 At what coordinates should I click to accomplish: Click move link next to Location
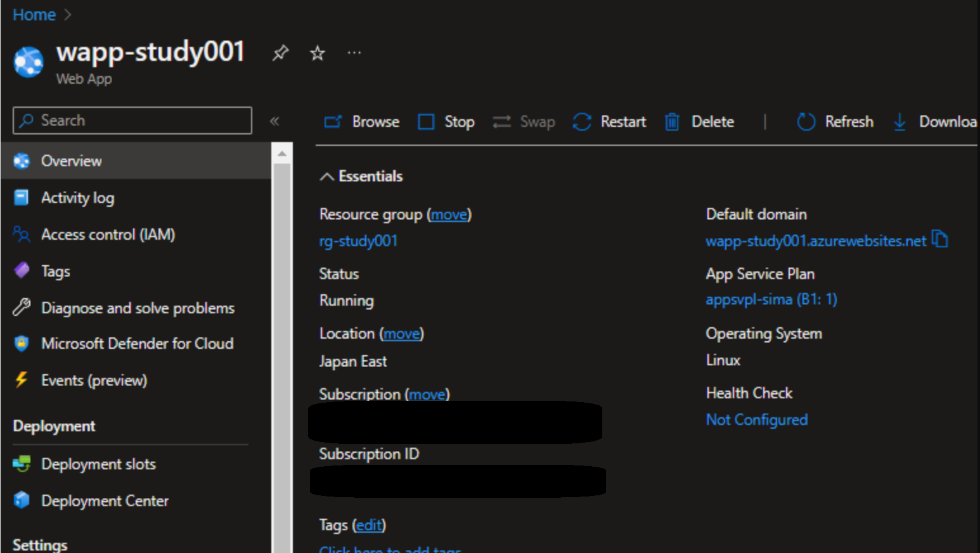(x=402, y=334)
